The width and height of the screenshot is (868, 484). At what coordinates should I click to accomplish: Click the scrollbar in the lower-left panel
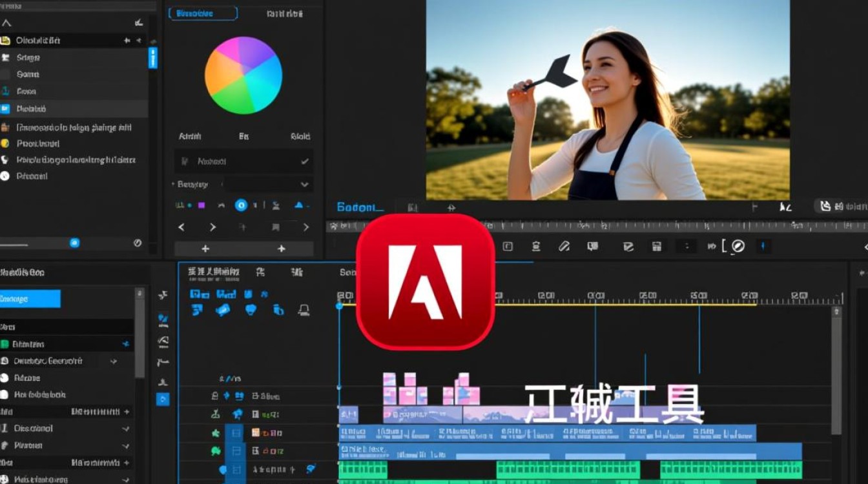coord(139,333)
